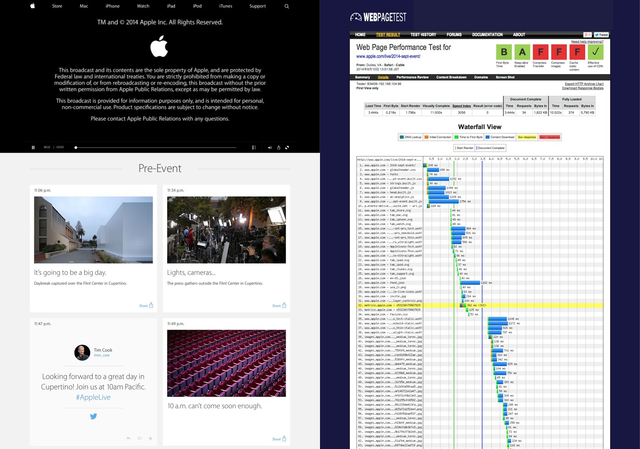Click the Tim Cook name in the tweet

click(x=103, y=350)
